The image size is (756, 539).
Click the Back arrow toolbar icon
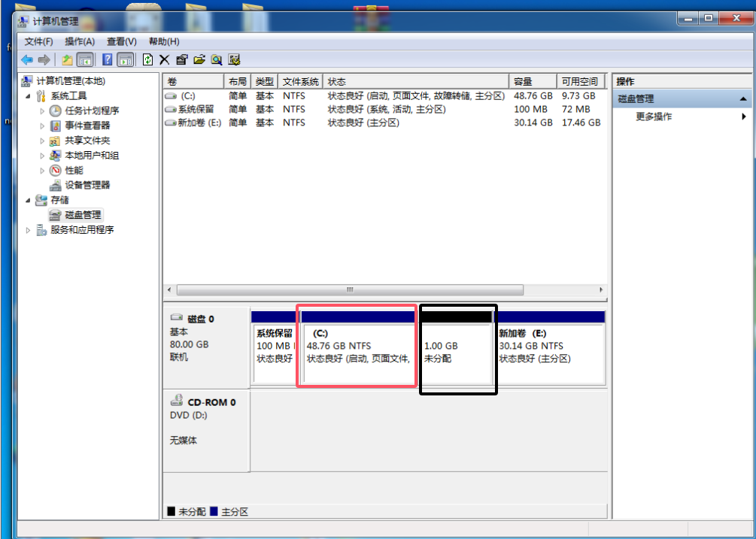tap(27, 60)
